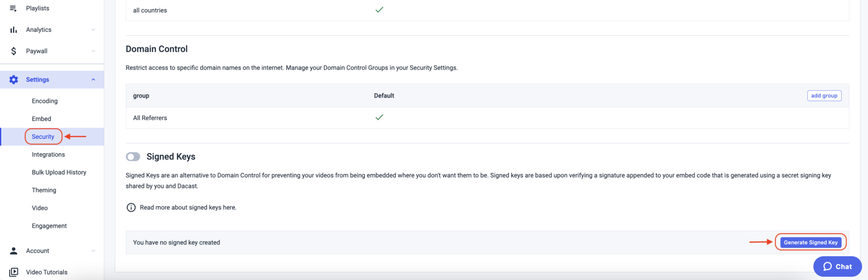Click the Account person icon
Viewport: 868px width, 280px height.
(x=14, y=251)
